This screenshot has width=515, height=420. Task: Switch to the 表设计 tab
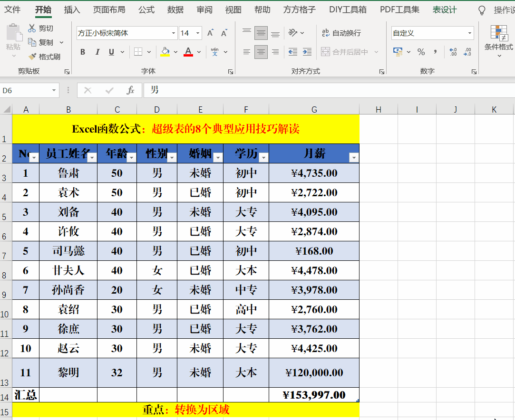click(445, 10)
